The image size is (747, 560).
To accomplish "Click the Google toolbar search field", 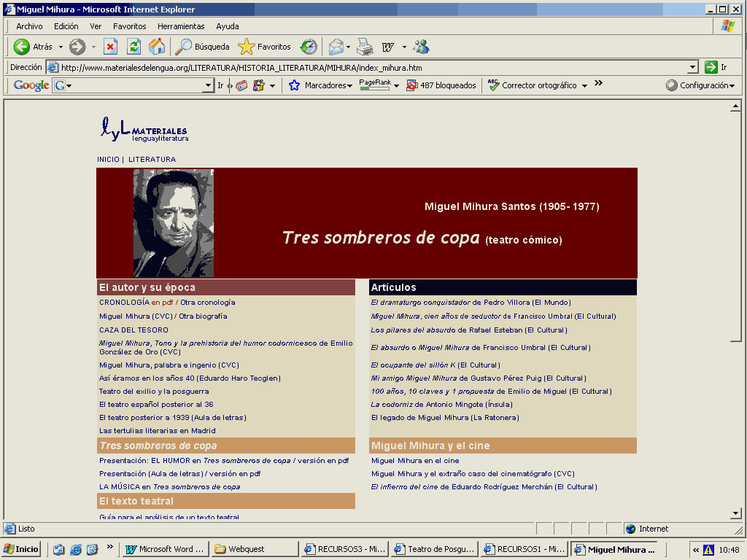I will point(135,85).
